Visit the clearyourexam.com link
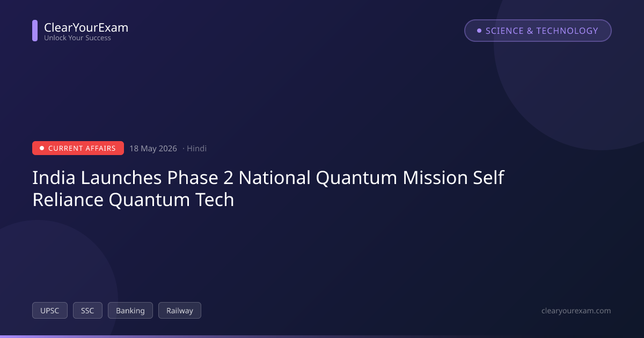This screenshot has height=338, width=644. point(576,311)
